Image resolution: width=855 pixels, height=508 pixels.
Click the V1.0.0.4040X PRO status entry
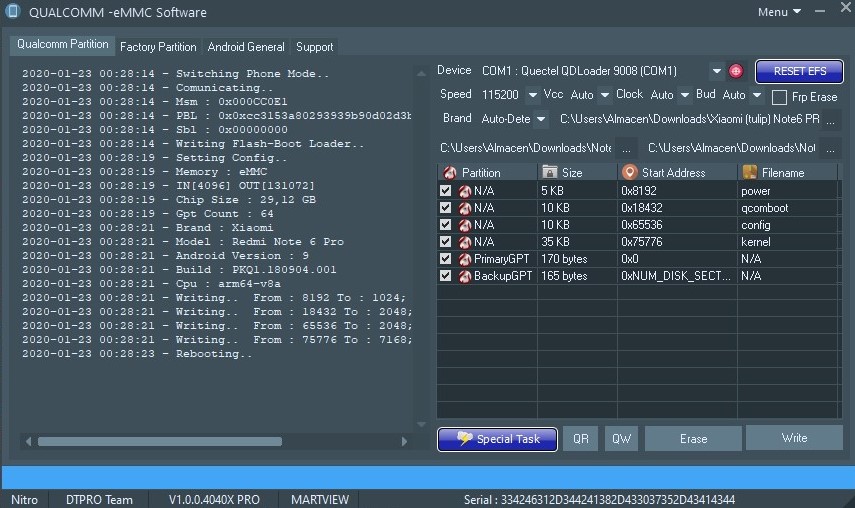[214, 499]
